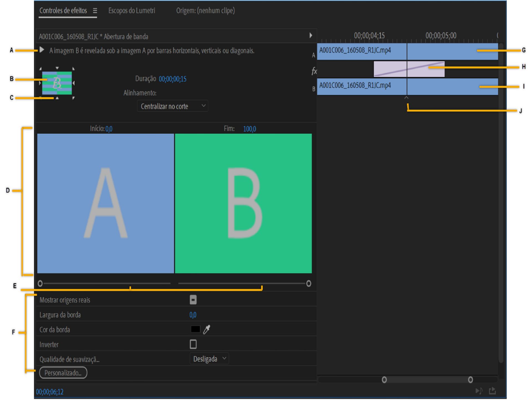This screenshot has width=532, height=400.
Task: Click the export frame icon at bottom right
Action: pos(492,391)
